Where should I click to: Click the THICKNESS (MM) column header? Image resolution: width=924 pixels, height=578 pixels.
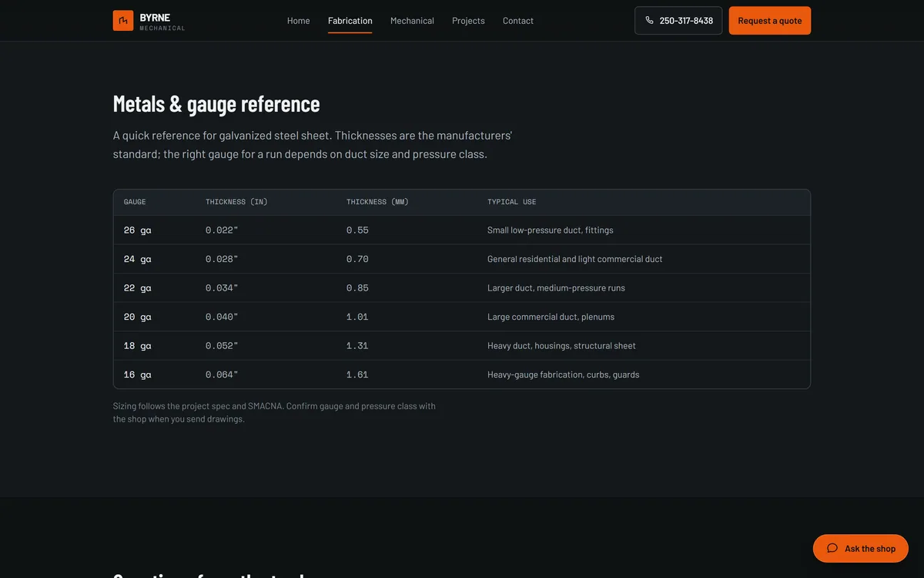coord(377,202)
